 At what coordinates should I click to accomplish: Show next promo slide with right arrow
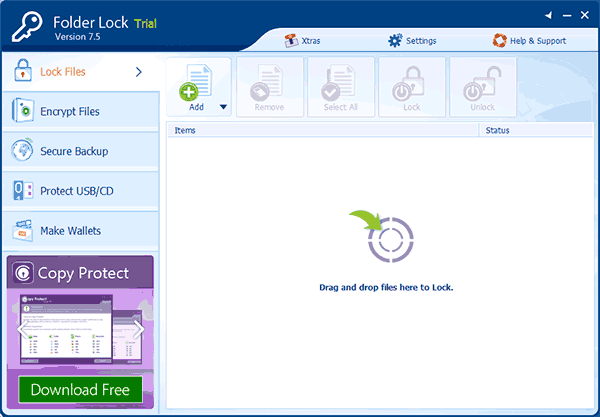coord(139,329)
